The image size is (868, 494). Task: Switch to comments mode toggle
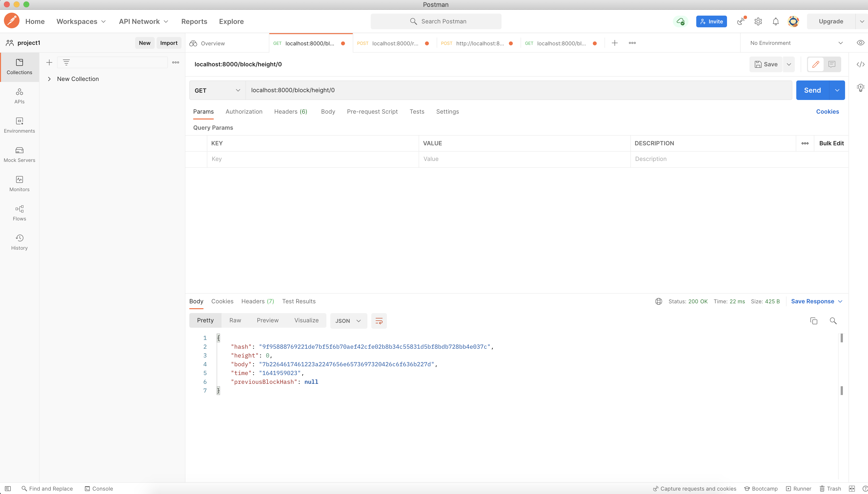(x=832, y=64)
